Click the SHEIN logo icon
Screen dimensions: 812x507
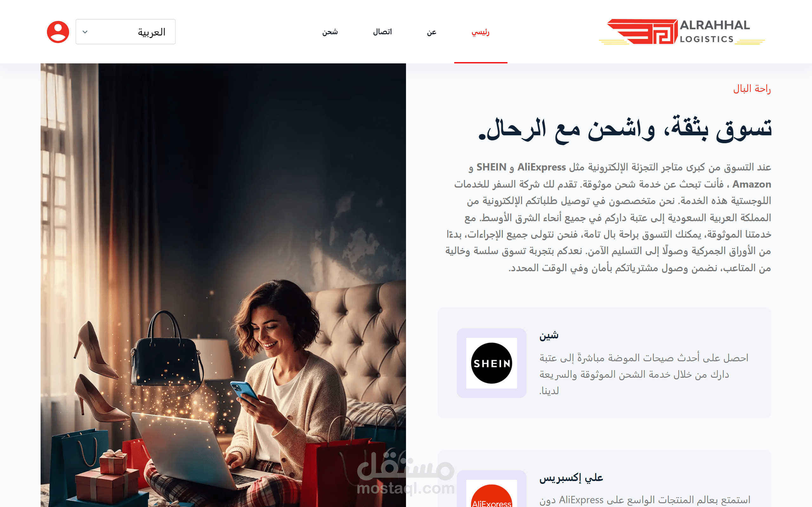click(491, 363)
